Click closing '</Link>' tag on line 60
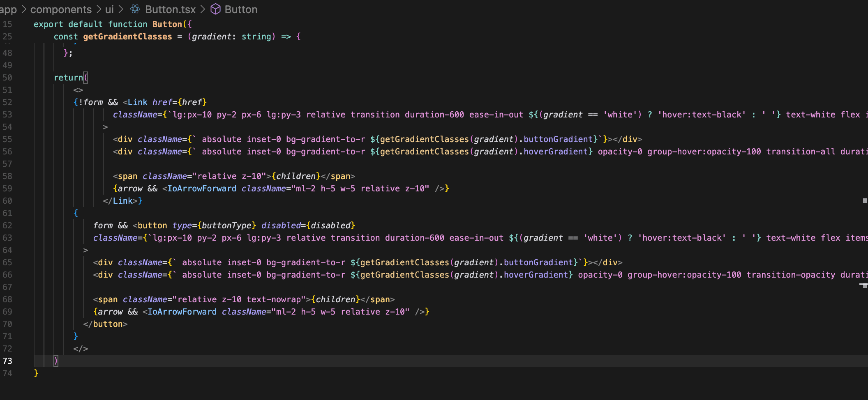 click(120, 201)
